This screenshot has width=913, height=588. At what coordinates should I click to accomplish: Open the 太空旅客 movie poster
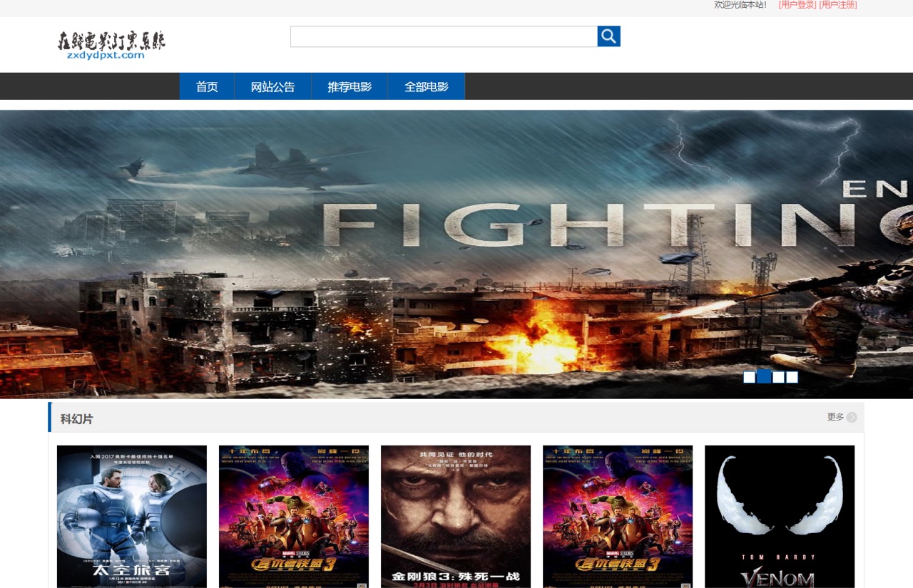pos(132,517)
